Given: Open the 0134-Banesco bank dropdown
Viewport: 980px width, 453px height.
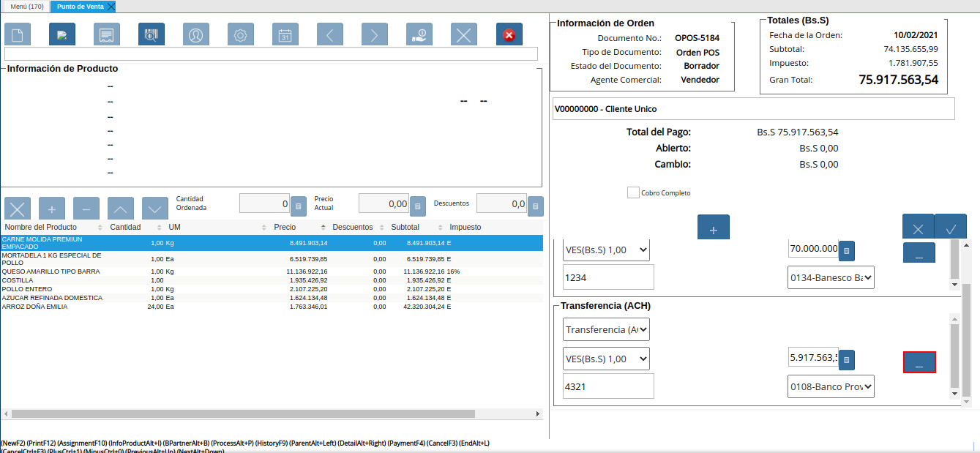Looking at the screenshot, I should tap(831, 278).
